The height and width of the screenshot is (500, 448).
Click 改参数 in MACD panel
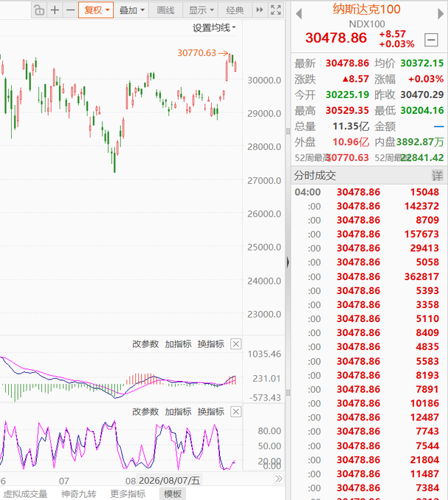[x=146, y=344]
